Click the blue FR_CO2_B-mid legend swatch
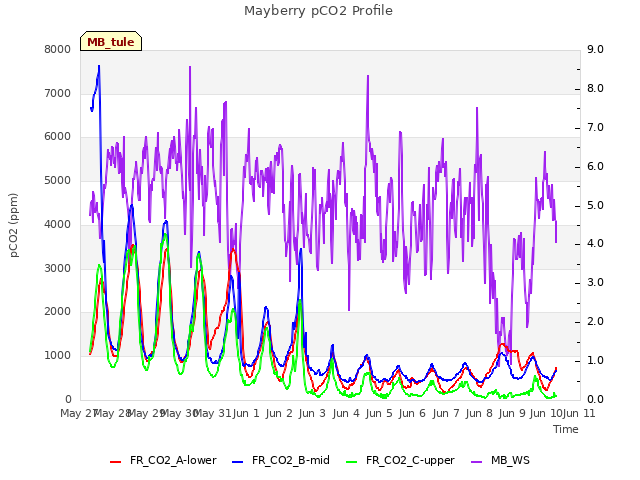Screen dimensions: 640x480 (238, 462)
